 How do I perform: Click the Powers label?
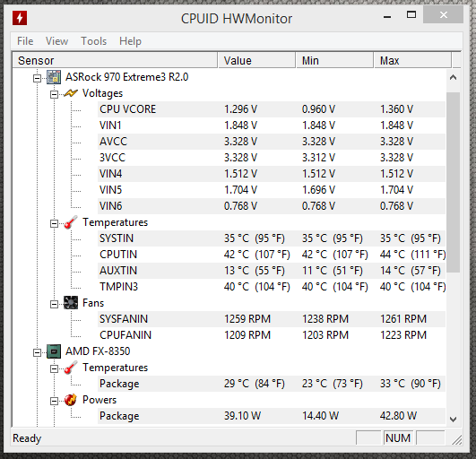100,400
